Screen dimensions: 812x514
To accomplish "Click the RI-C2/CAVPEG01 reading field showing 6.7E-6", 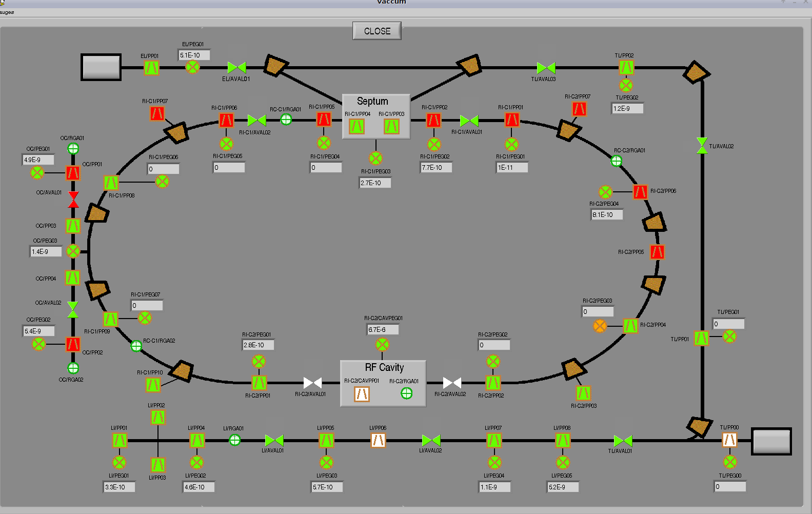I will 383,330.
